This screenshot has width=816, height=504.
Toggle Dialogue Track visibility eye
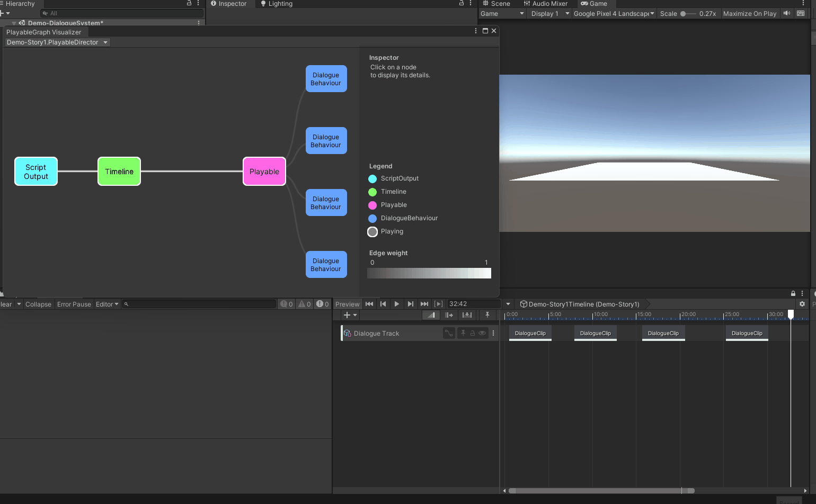pos(482,333)
